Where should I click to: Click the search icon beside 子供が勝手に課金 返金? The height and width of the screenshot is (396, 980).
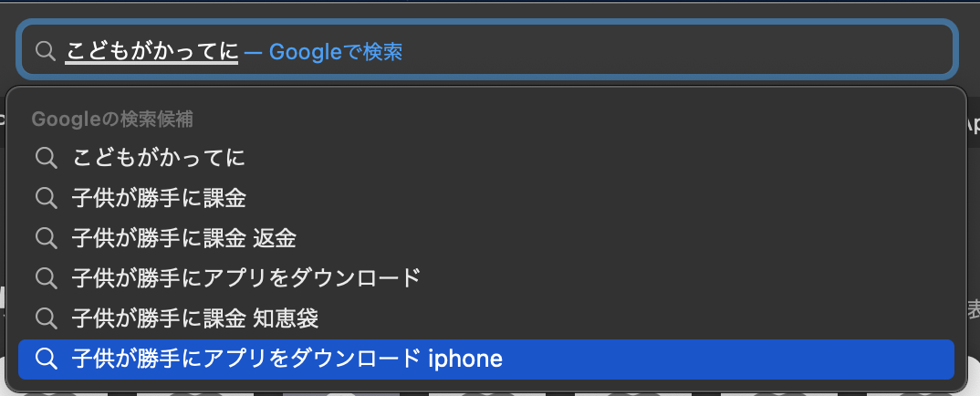pyautogui.click(x=46, y=238)
